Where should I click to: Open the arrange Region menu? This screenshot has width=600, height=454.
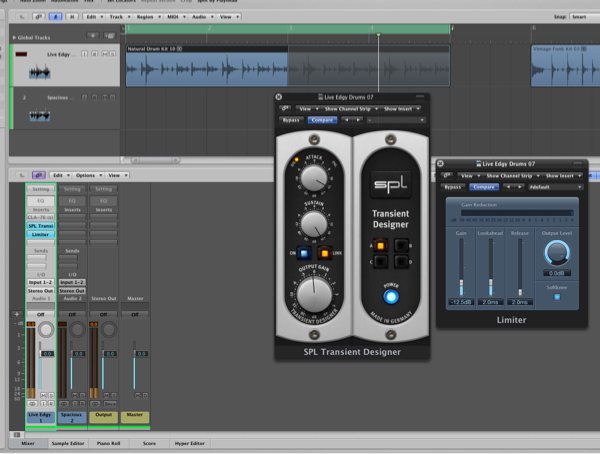pos(148,17)
